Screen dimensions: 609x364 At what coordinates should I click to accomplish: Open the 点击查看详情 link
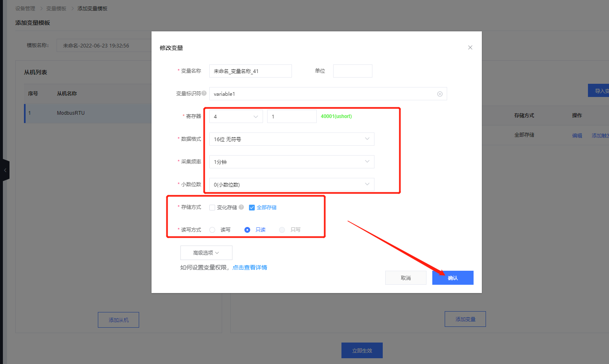(x=249, y=267)
